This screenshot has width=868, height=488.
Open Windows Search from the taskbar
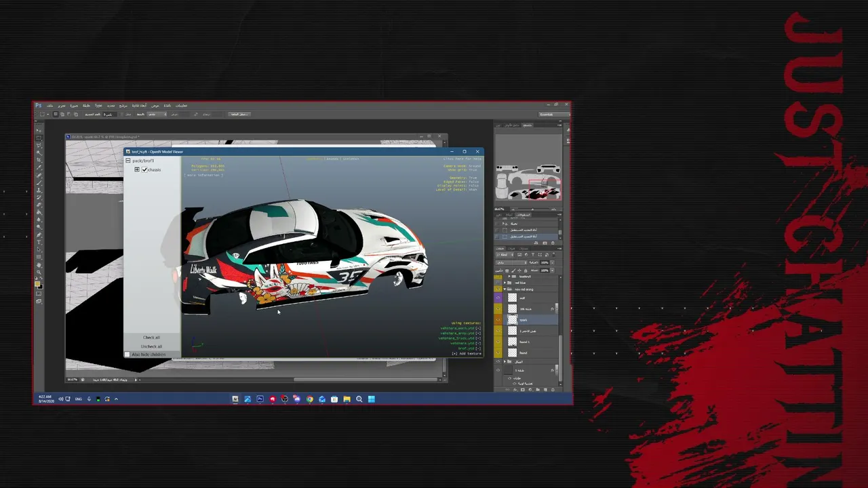pos(359,399)
